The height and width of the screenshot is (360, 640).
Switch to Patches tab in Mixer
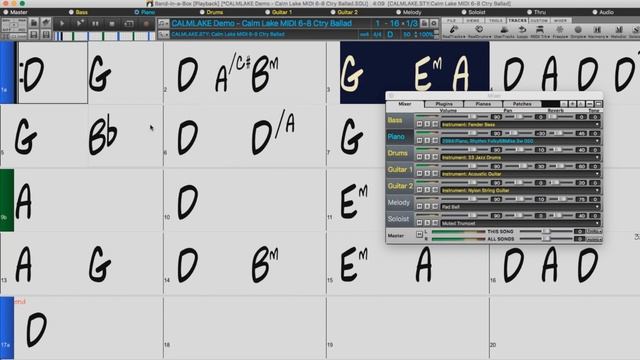(522, 104)
